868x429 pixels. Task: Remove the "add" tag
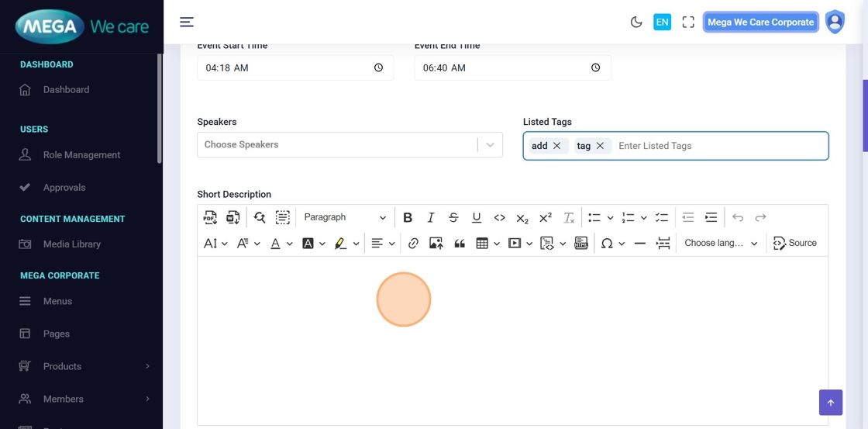pyautogui.click(x=556, y=146)
